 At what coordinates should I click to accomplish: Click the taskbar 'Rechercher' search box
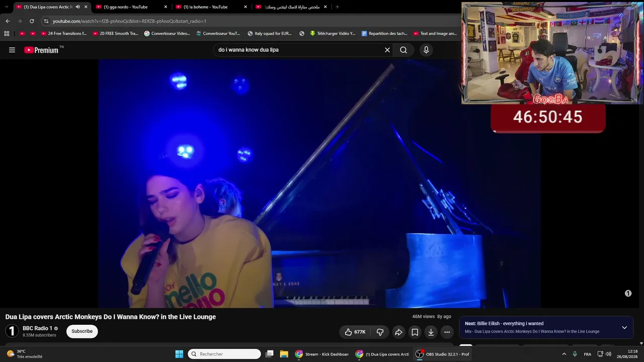[224, 354]
